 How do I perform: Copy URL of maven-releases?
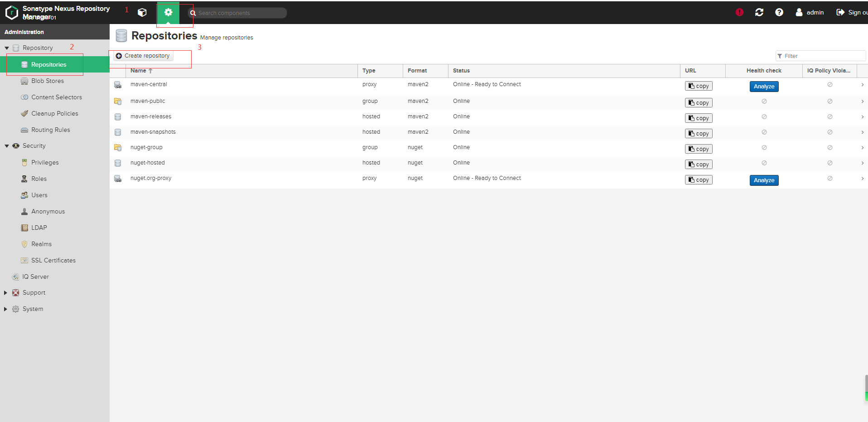tap(699, 118)
